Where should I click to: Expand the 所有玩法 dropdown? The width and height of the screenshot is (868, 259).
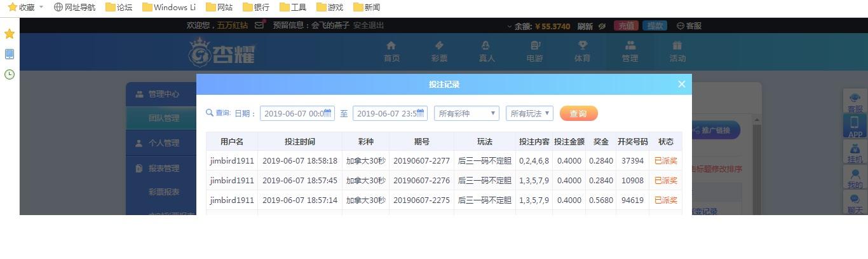530,113
